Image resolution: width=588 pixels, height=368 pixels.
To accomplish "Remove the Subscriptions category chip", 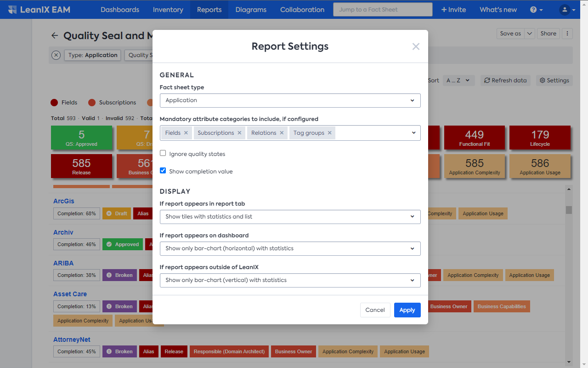I will (x=239, y=133).
